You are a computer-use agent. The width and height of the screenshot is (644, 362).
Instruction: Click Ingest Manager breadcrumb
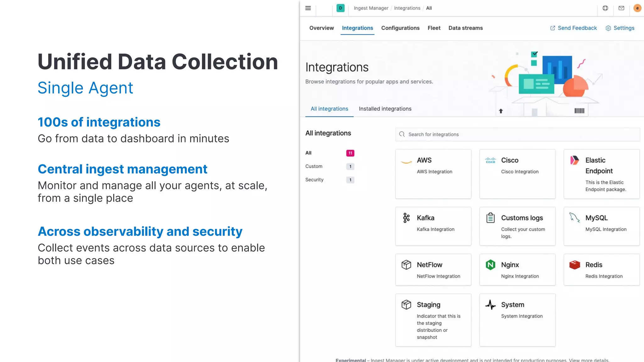click(371, 8)
